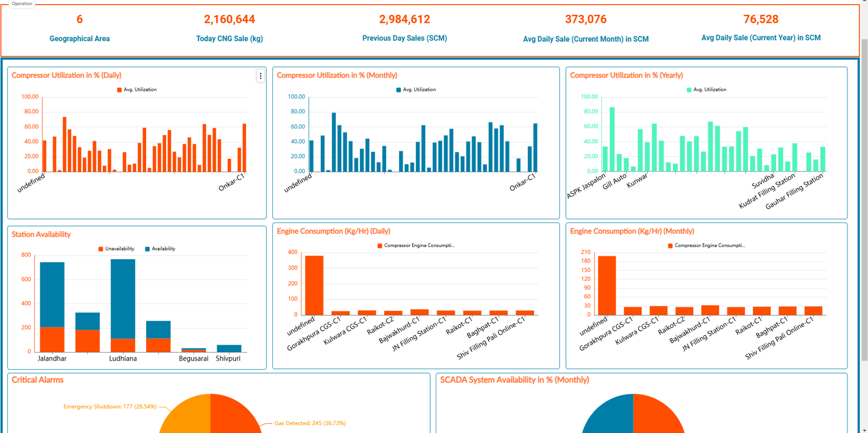Select the tall undefined bar in Engine Consumption Monthly

pos(607,285)
